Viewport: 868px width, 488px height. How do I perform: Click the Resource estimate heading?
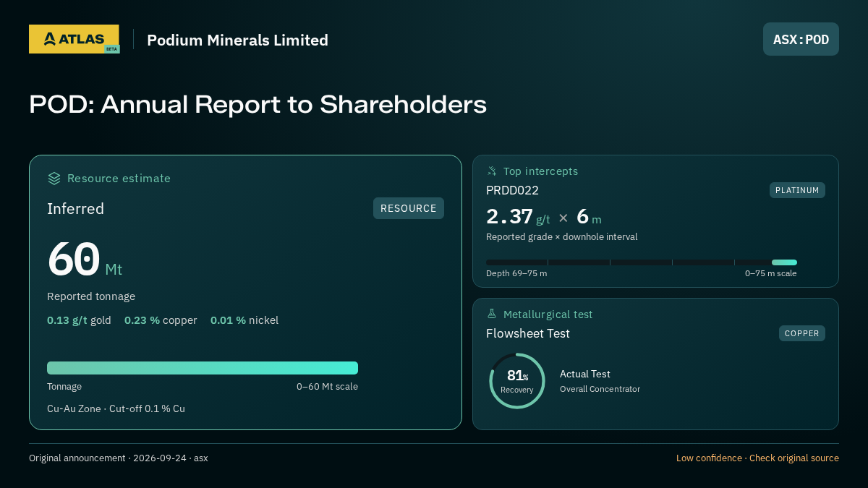click(x=119, y=178)
